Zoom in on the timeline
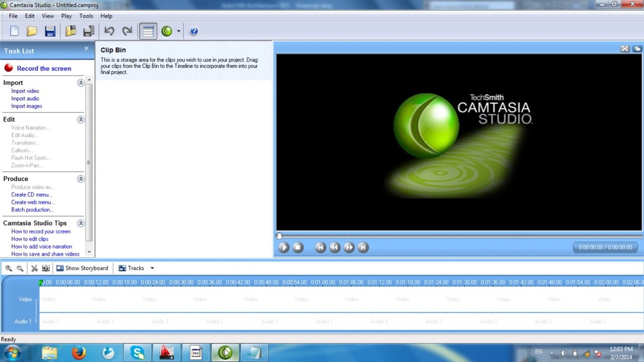Image resolution: width=644 pixels, height=362 pixels. click(9, 268)
